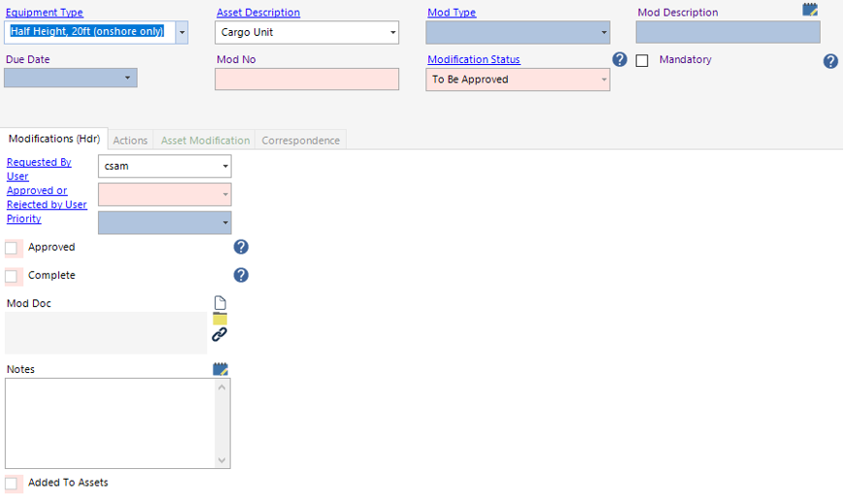Screen dimensions: 845x504
Task: Switch to the Actions tab
Action: 130,141
